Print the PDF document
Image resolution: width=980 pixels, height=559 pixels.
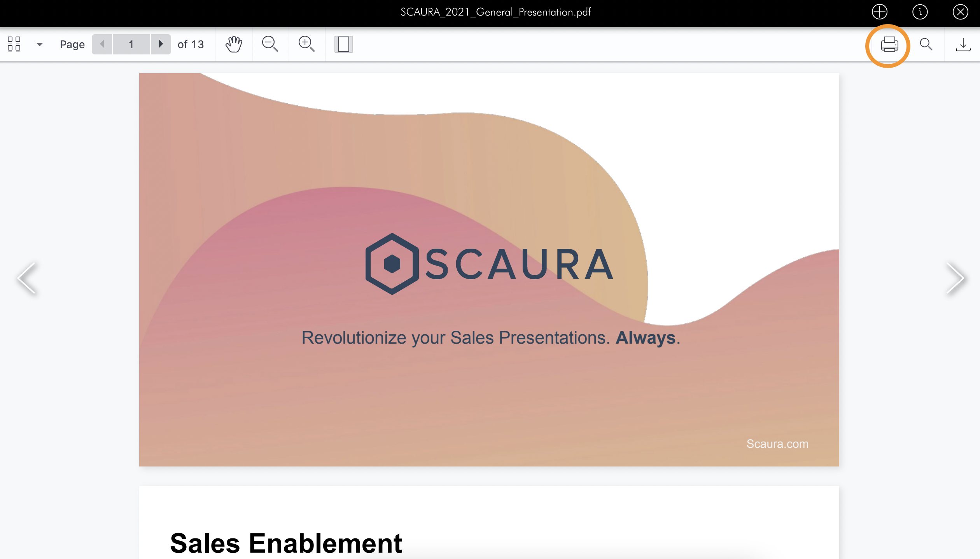pos(889,44)
